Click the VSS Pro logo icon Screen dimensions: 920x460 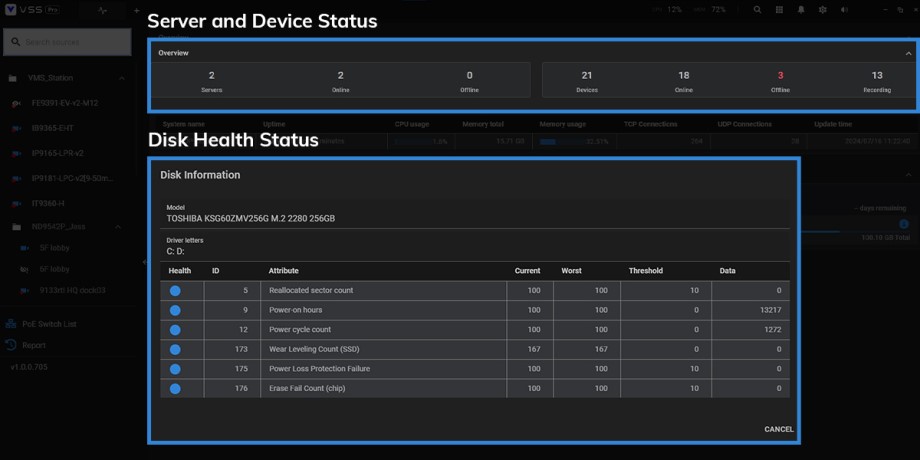point(11,10)
